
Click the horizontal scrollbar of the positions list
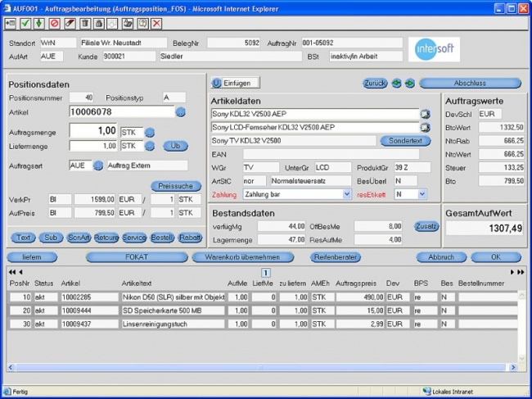tap(260, 367)
